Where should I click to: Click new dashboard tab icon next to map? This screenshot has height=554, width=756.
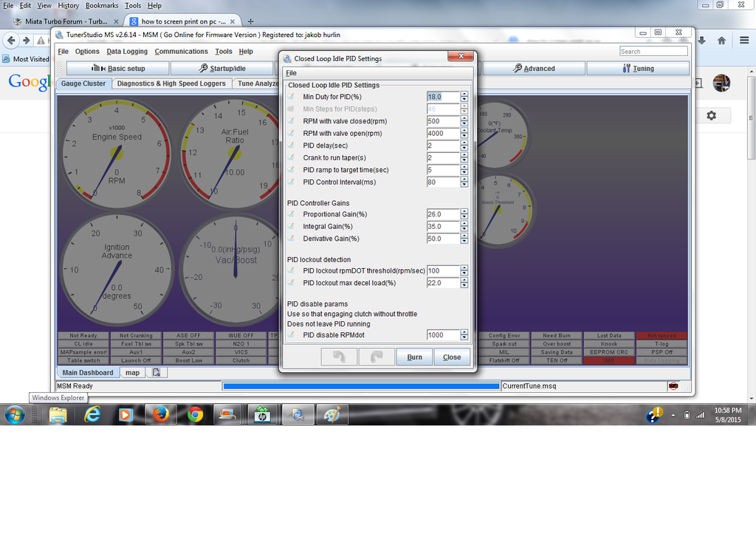157,373
